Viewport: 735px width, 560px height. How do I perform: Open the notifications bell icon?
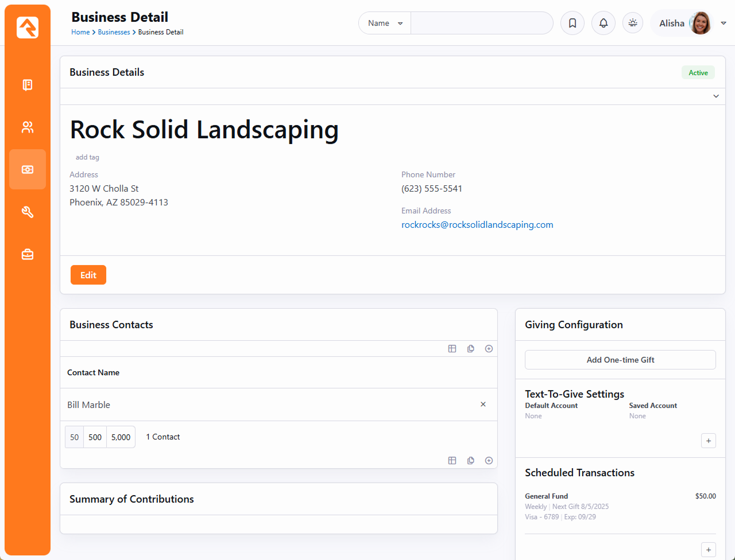(604, 24)
